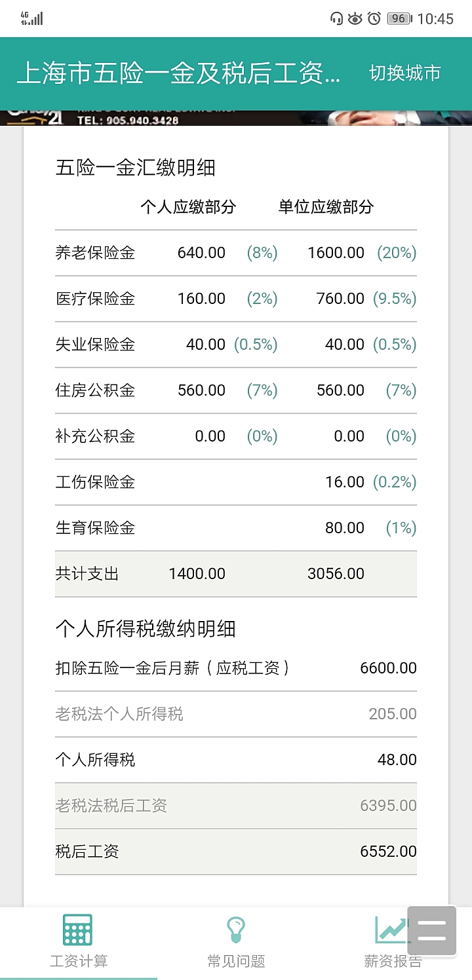
Task: Tap the 老税法个人所得税 row
Action: pos(236,714)
